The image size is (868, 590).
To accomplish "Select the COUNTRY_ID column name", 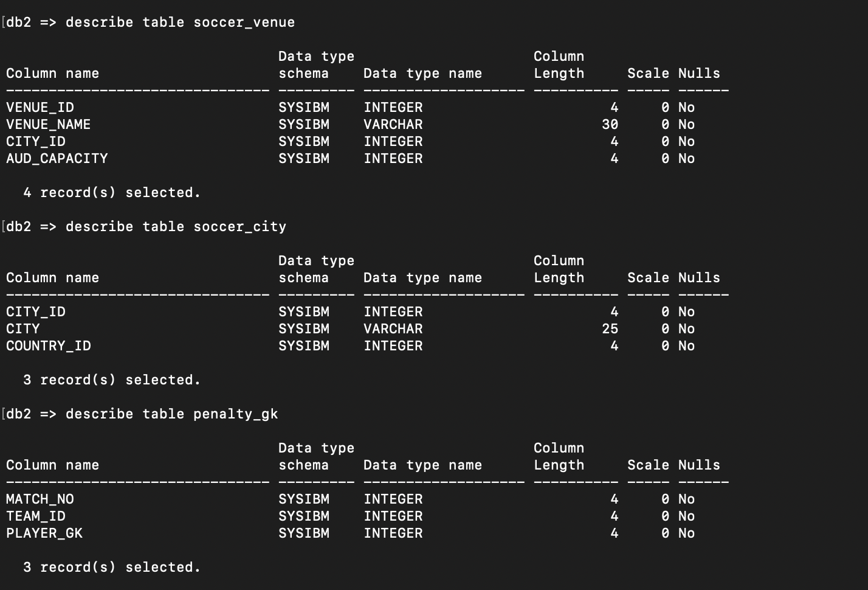I will tap(48, 346).
